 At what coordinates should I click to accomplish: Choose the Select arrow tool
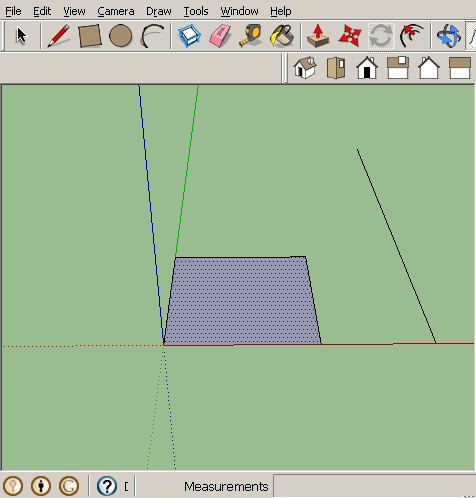coord(22,36)
